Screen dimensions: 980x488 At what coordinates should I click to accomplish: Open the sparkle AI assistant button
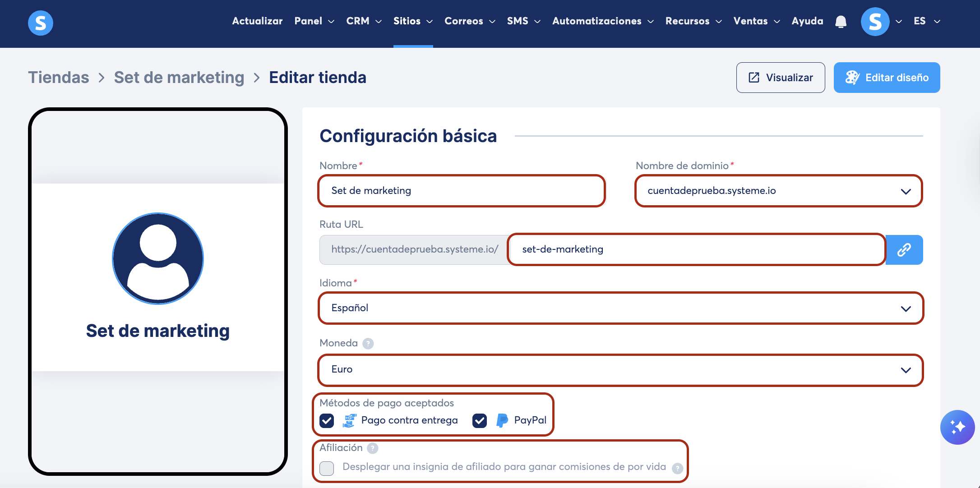pyautogui.click(x=957, y=427)
